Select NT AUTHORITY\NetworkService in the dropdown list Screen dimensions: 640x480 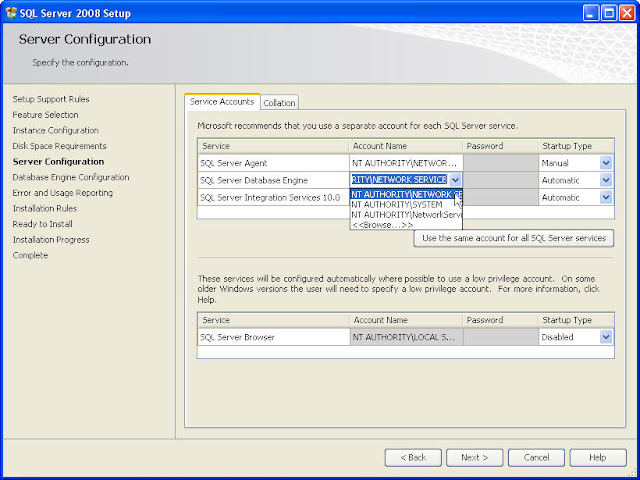pyautogui.click(x=406, y=214)
